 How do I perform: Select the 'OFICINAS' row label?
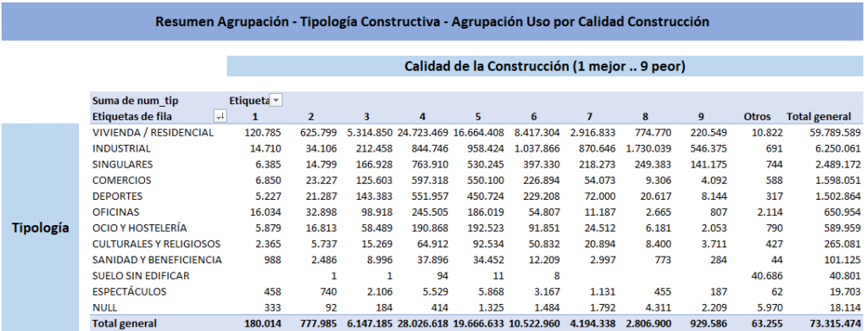click(x=115, y=212)
